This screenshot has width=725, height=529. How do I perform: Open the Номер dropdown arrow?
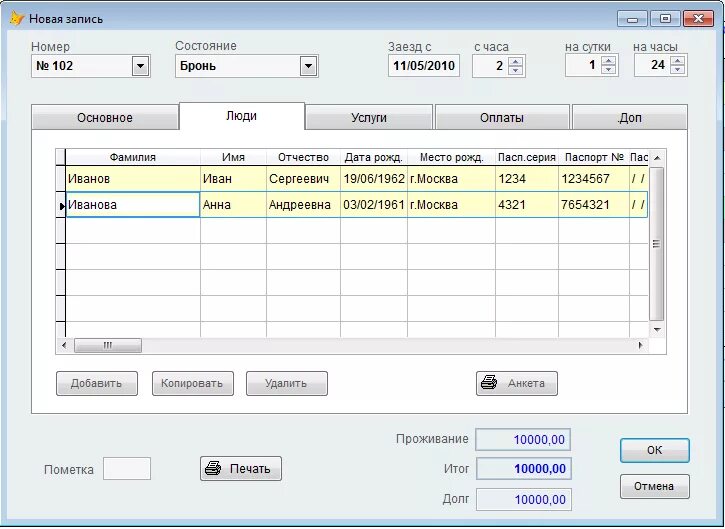pos(141,66)
